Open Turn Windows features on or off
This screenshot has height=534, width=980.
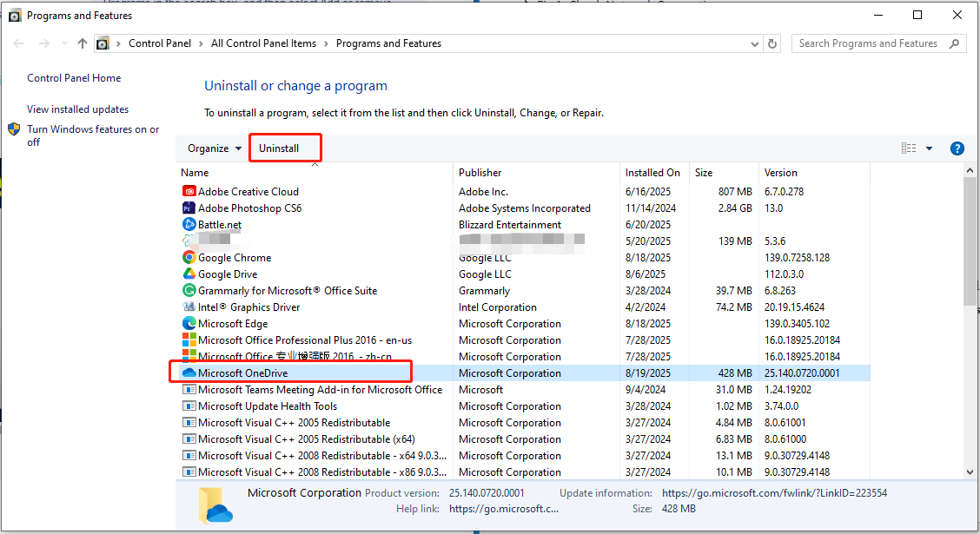click(x=93, y=135)
